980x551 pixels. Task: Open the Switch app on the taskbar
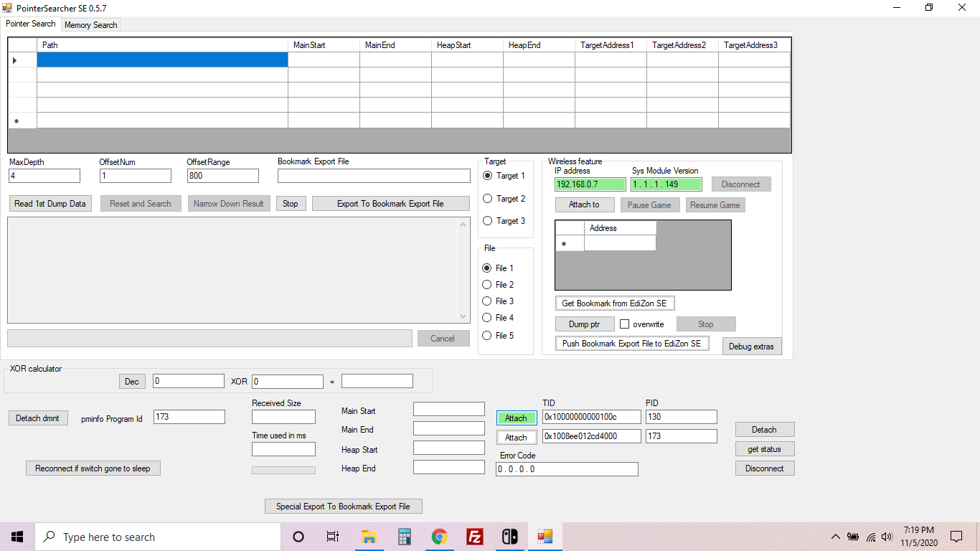click(509, 537)
